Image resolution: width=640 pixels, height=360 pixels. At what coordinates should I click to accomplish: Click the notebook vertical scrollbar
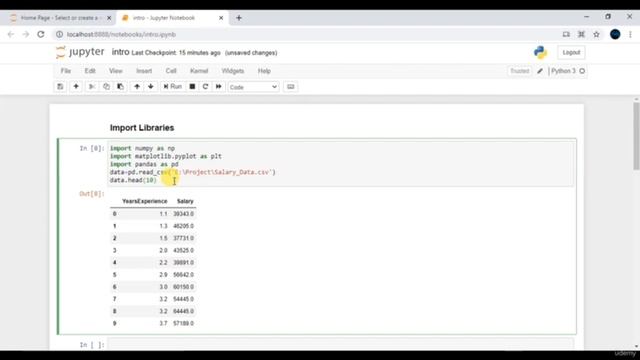coord(636,136)
